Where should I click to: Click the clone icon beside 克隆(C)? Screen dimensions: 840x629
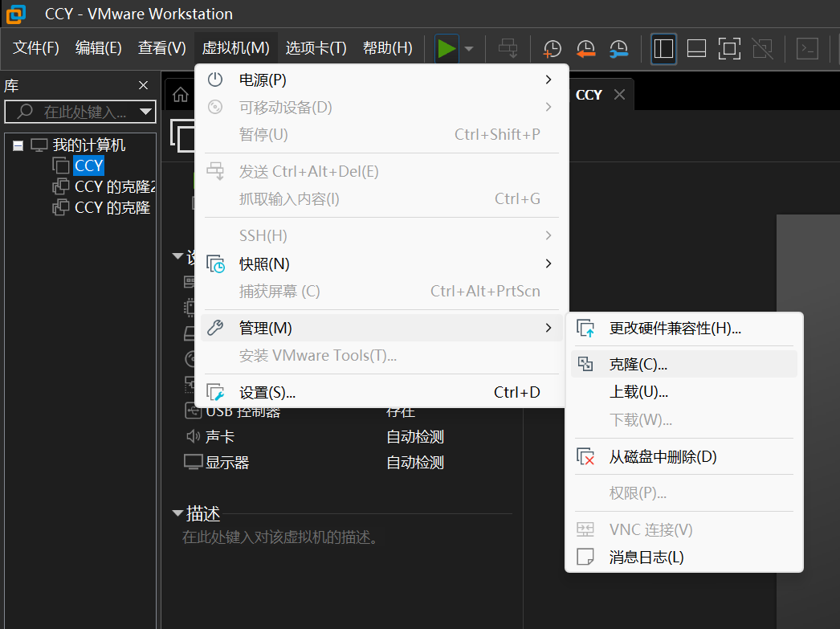pos(585,365)
